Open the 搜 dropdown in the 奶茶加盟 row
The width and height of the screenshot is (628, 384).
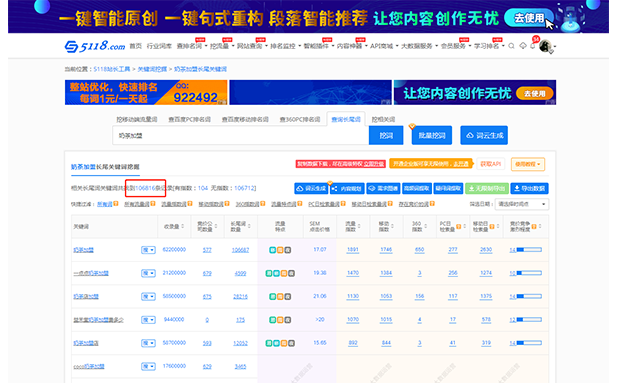[148, 250]
